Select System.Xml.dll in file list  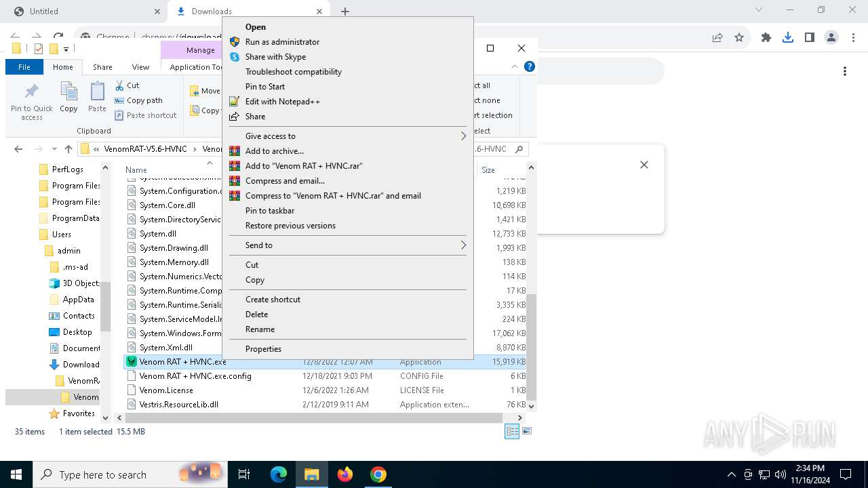click(x=166, y=348)
